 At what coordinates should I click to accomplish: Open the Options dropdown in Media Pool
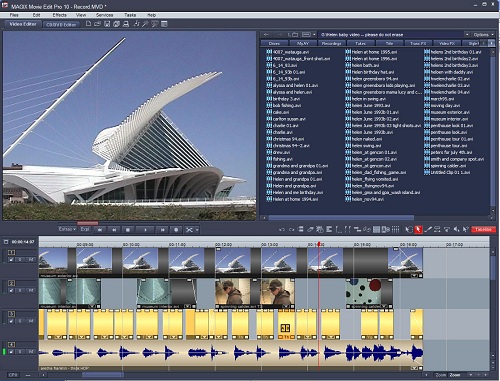point(483,35)
